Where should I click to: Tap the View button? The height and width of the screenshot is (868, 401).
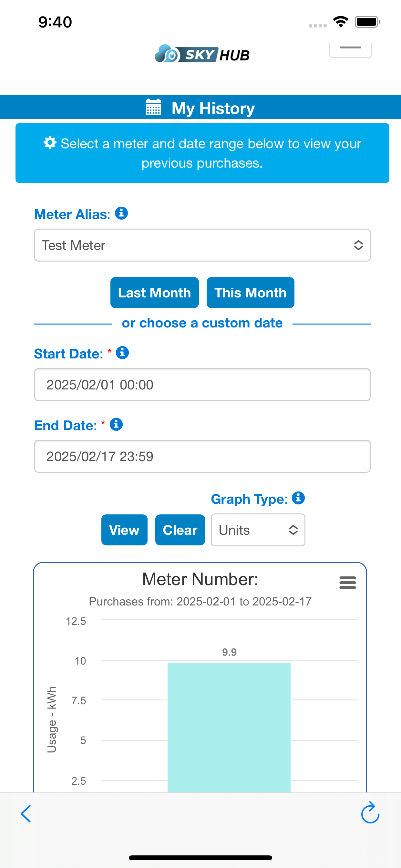124,530
